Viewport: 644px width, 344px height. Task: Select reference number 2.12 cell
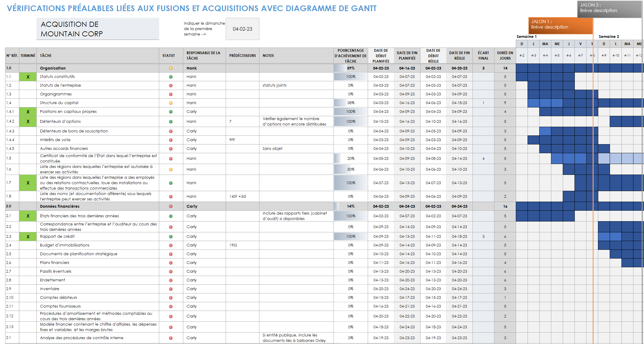12,316
